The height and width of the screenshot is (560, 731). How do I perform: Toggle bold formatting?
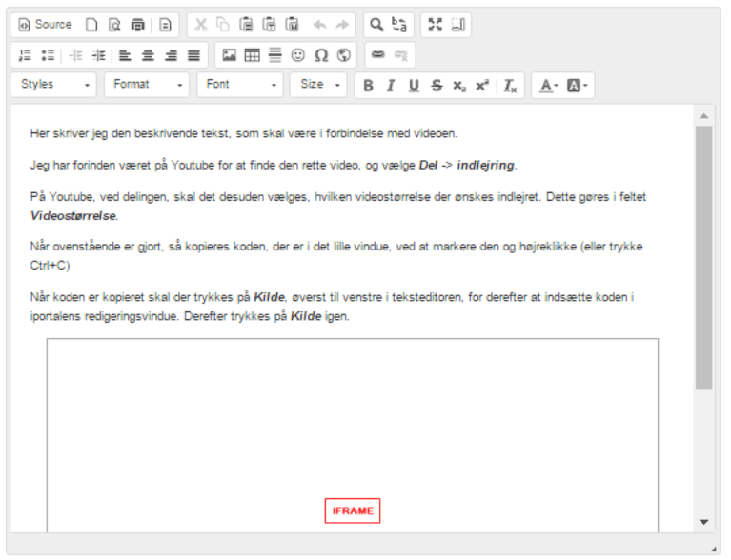point(368,86)
